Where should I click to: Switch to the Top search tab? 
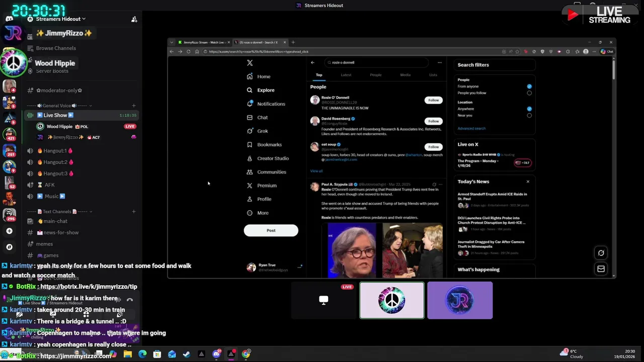pos(319,75)
